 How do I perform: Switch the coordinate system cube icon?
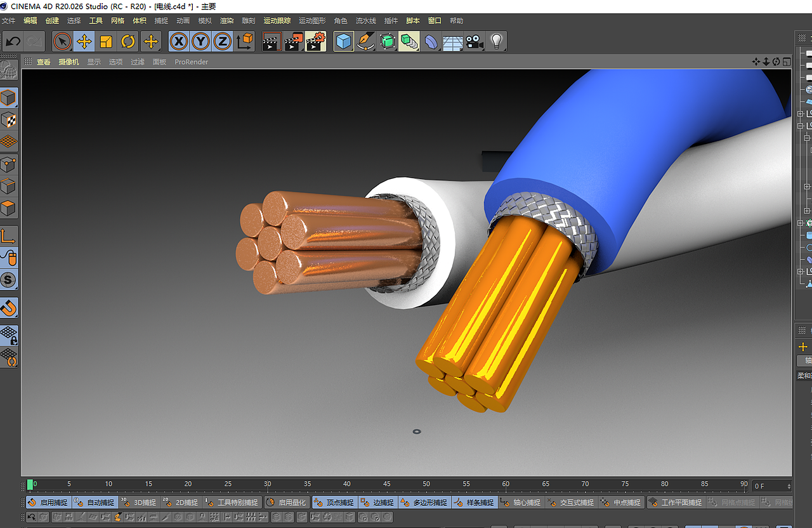point(244,42)
